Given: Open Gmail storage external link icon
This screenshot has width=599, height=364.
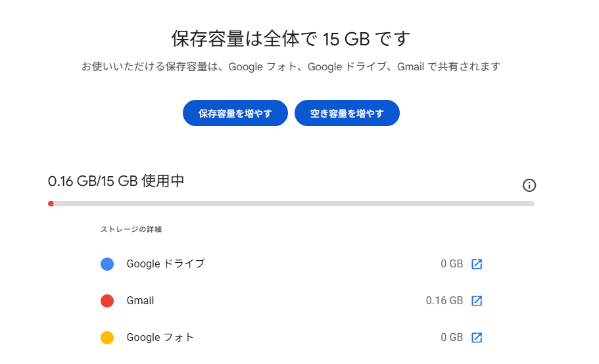Looking at the screenshot, I should click(477, 301).
